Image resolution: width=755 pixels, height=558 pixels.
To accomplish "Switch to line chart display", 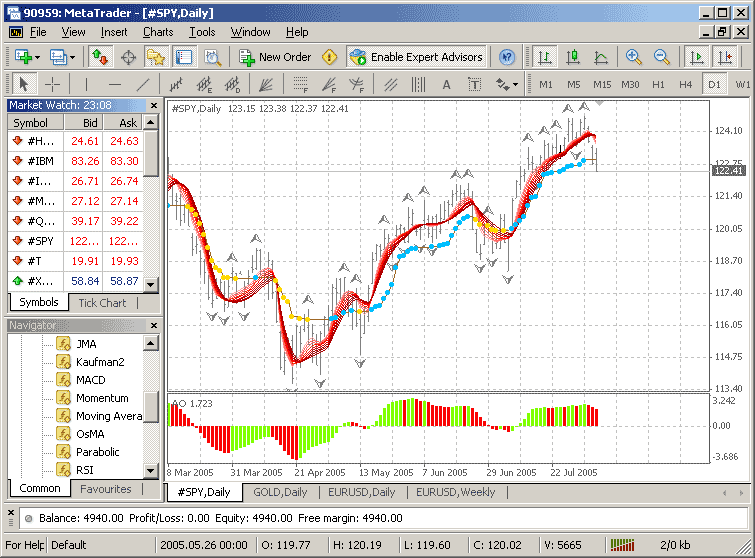I will (x=600, y=57).
